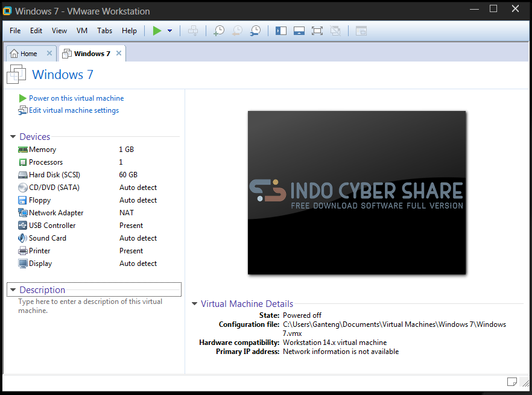Open the Help menu
Image resolution: width=532 pixels, height=395 pixels.
[x=129, y=30]
